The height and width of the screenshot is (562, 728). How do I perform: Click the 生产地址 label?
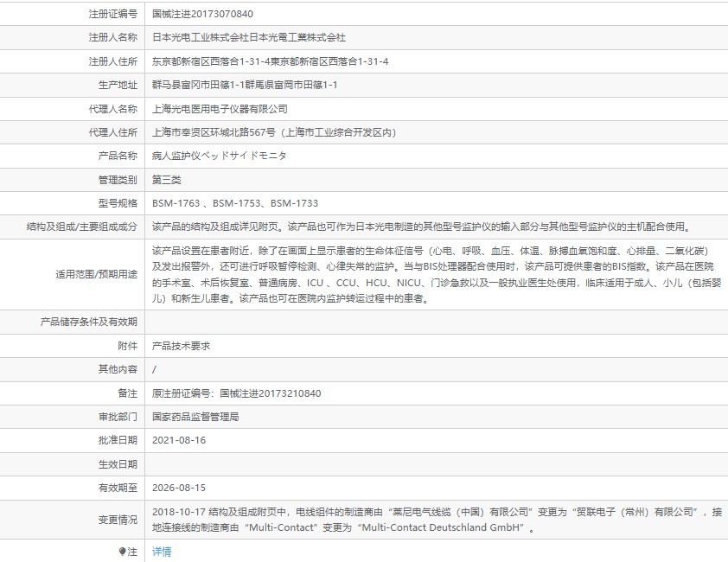pos(118,85)
